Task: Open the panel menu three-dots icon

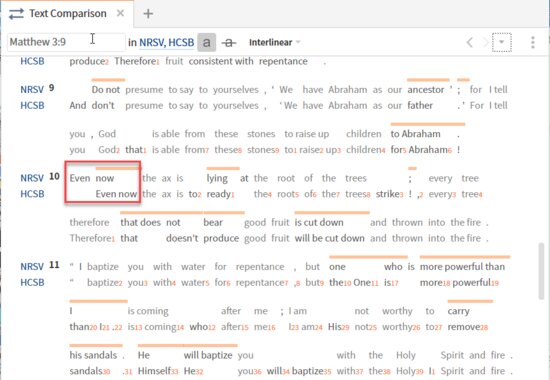Action: [x=532, y=42]
